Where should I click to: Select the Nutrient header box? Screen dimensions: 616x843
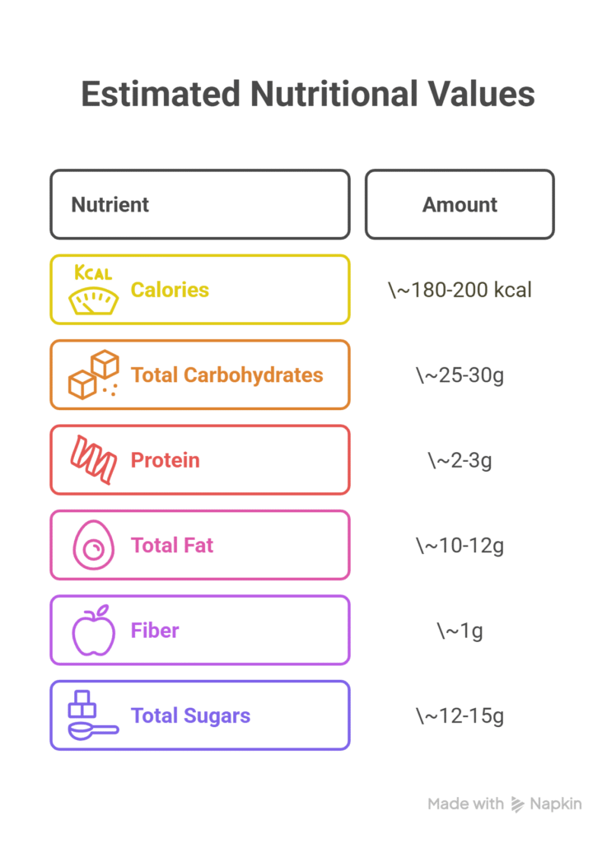click(199, 204)
